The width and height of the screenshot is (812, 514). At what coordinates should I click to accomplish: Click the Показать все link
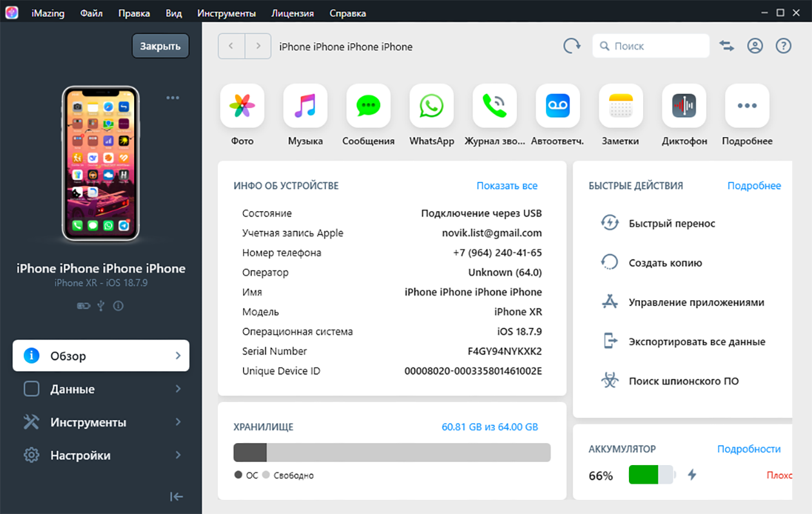(507, 186)
